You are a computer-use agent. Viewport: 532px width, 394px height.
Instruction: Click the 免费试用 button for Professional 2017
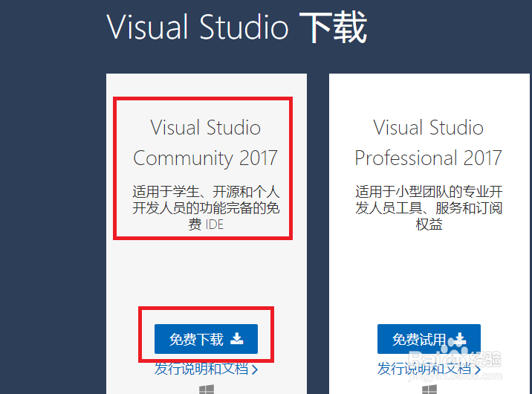pyautogui.click(x=429, y=339)
